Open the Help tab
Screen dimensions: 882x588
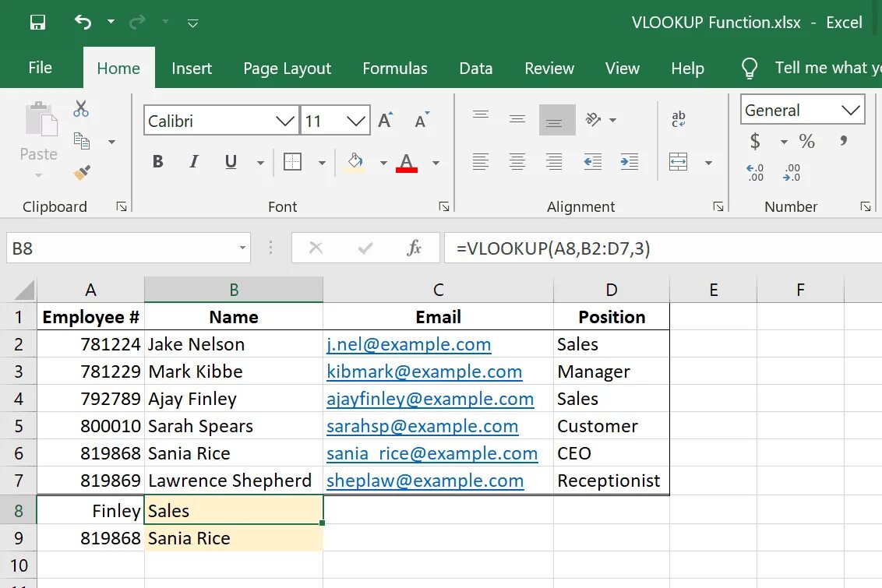point(687,69)
